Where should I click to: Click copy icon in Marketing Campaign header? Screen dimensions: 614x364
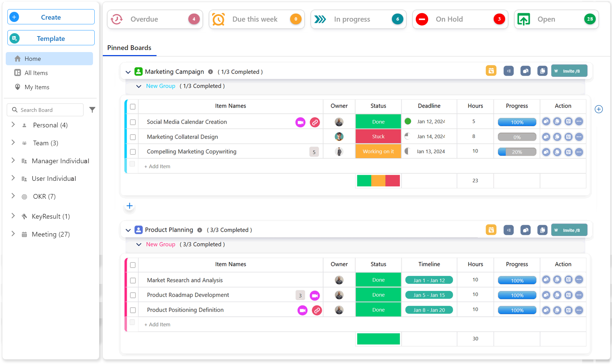tap(542, 71)
